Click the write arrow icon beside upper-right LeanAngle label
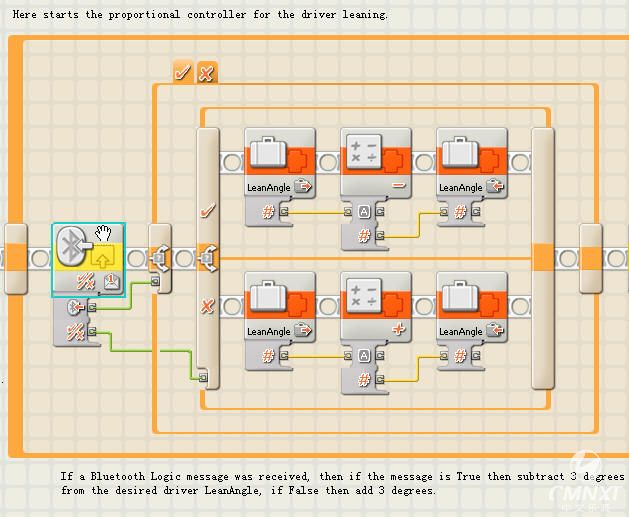This screenshot has height=517, width=629. 495,187
